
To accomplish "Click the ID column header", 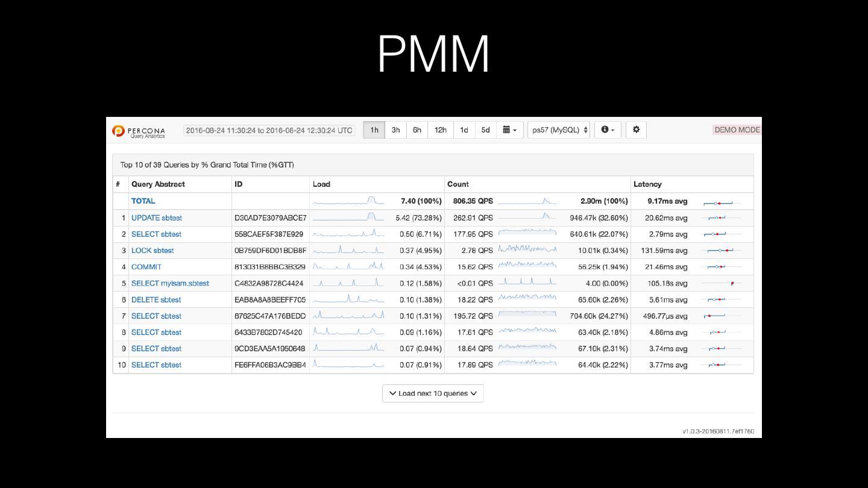I will (239, 184).
